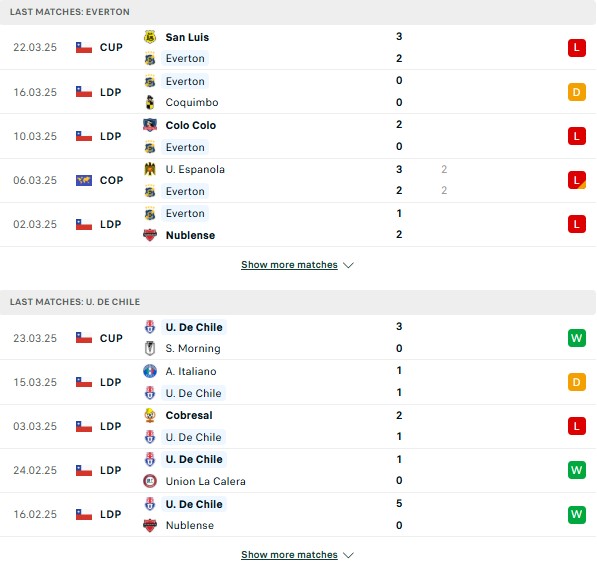Image resolution: width=597 pixels, height=570 pixels.
Task: Click the Coquimbo team crest icon
Action: click(150, 102)
